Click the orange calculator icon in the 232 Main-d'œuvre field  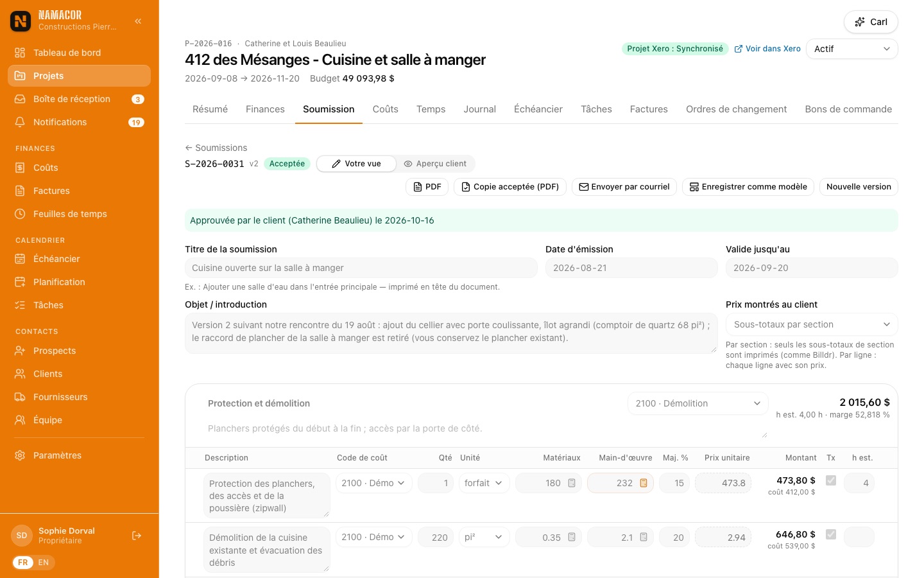[x=644, y=483]
